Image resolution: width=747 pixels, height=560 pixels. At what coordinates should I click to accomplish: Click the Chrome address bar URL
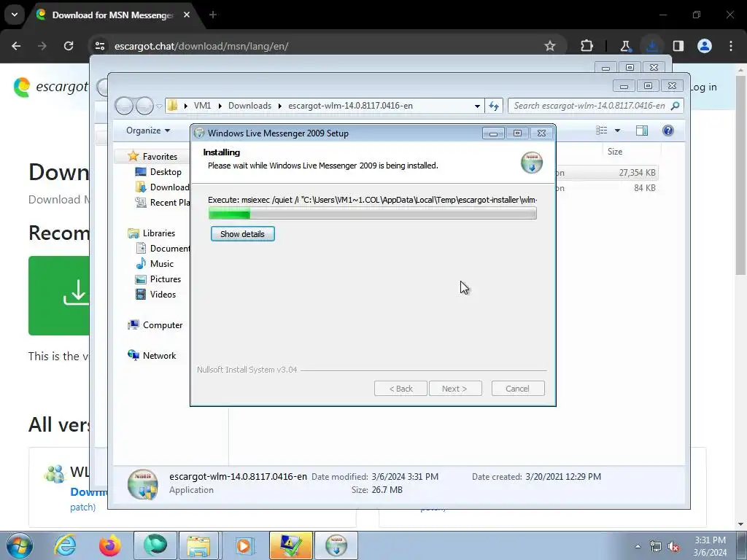[x=201, y=46]
